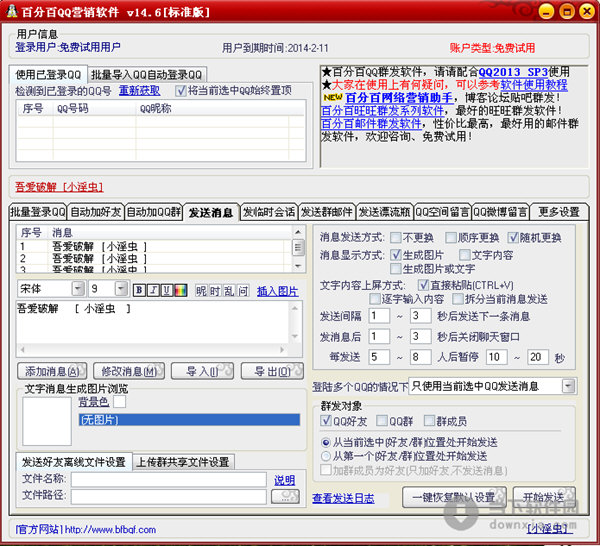The height and width of the screenshot is (546, 600).
Task: Select message row 2 in message list
Action: click(x=153, y=258)
